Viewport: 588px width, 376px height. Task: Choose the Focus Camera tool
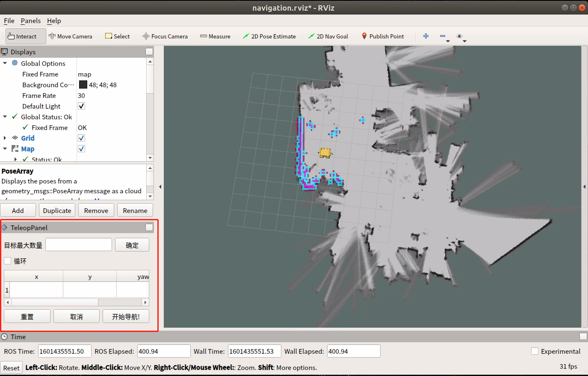click(165, 36)
